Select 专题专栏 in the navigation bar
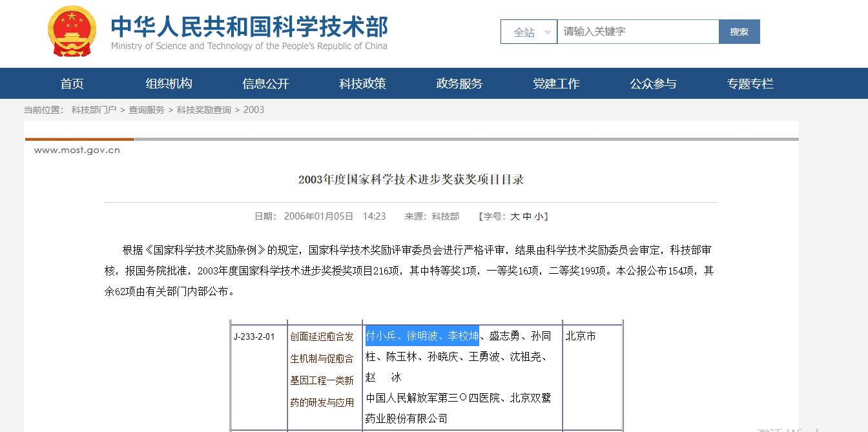Image resolution: width=868 pixels, height=432 pixels. tap(750, 83)
